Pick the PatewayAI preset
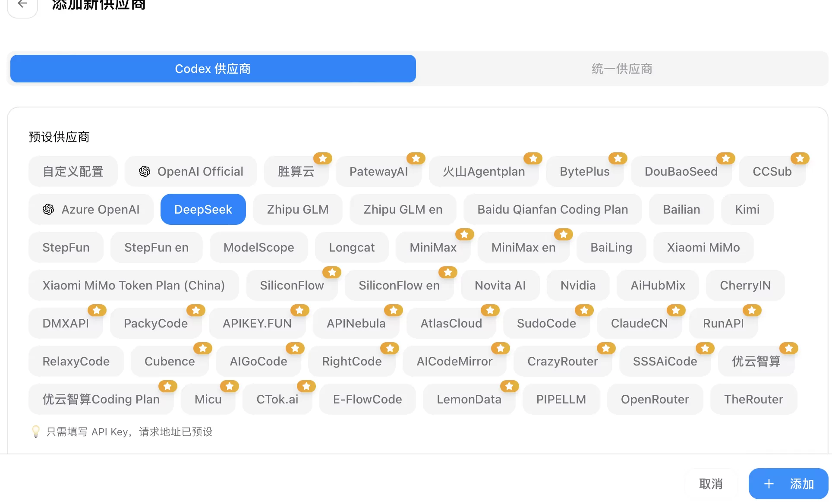Image resolution: width=832 pixels, height=504 pixels. pyautogui.click(x=378, y=171)
